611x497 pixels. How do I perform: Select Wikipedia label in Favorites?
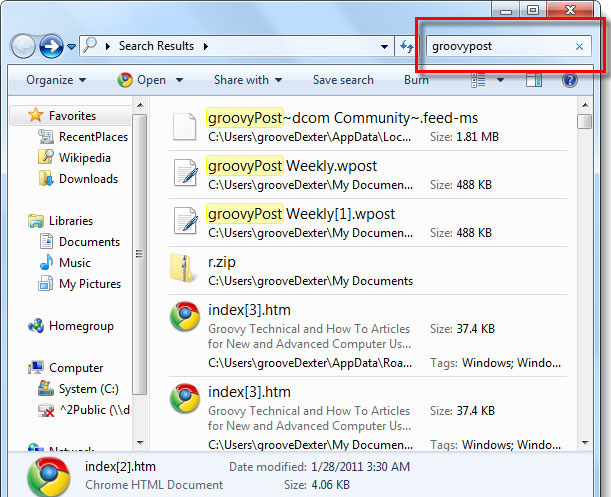pos(85,158)
